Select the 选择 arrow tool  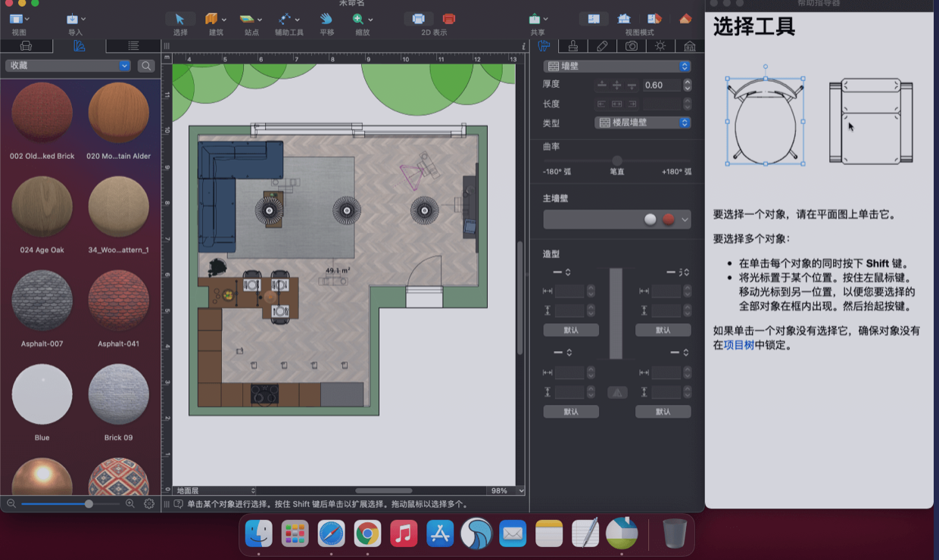click(179, 18)
